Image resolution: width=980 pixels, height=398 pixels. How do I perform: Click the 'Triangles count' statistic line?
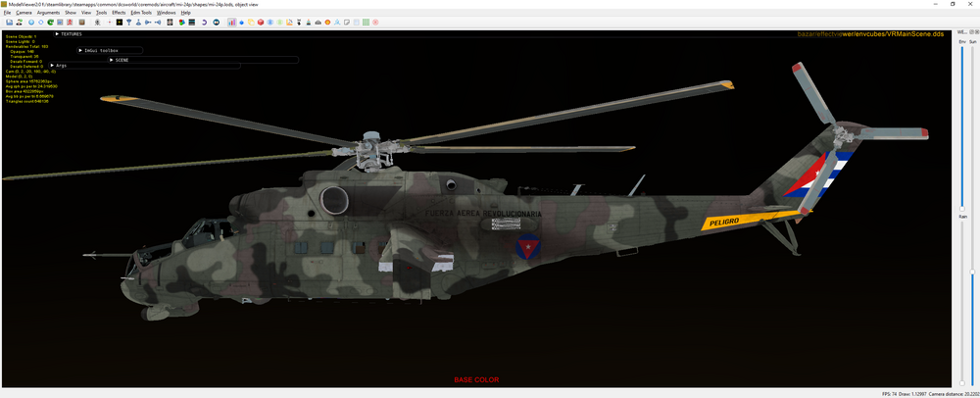(x=28, y=102)
